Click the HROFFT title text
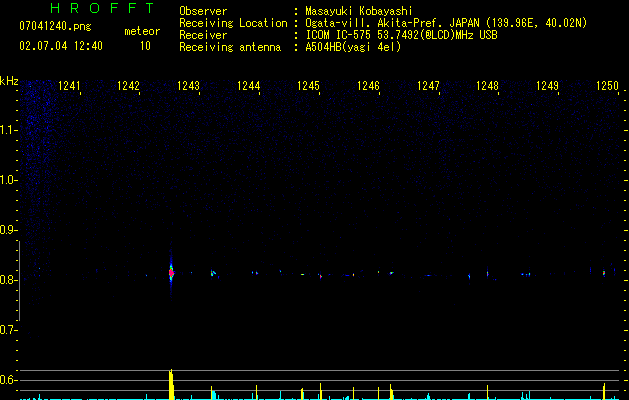629x400 pixels. click(103, 8)
